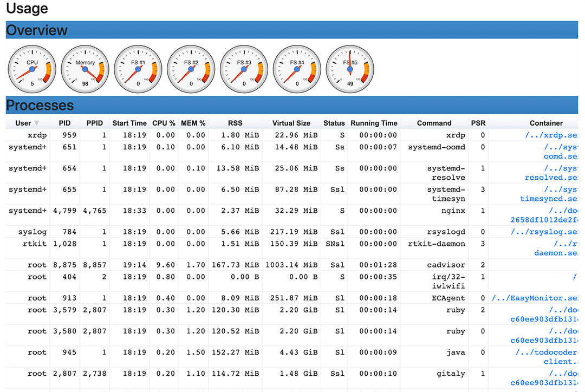Select the FS #1 gauge
This screenshot has height=392, width=585.
[x=138, y=69]
